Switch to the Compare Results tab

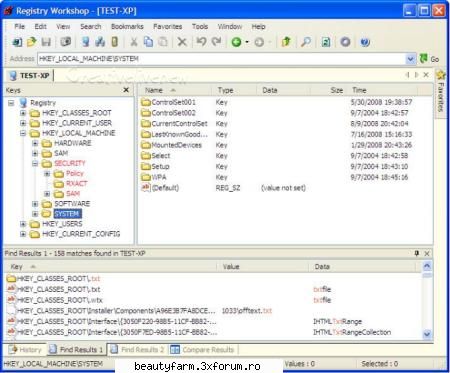(x=203, y=350)
